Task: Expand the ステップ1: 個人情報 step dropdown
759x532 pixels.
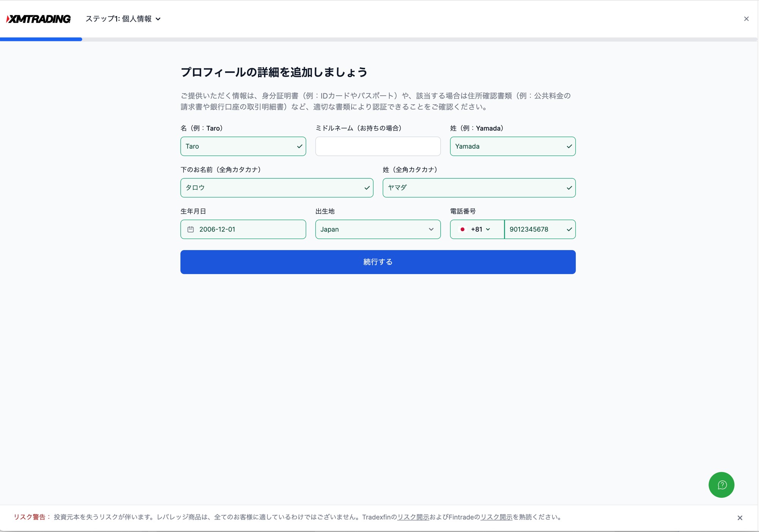Action: point(123,19)
